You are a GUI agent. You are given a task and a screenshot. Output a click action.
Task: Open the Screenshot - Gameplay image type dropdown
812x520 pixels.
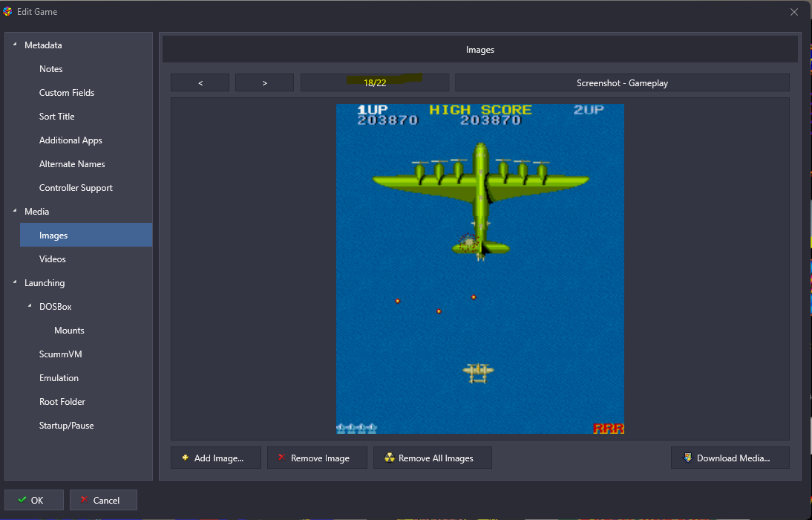[x=622, y=83]
